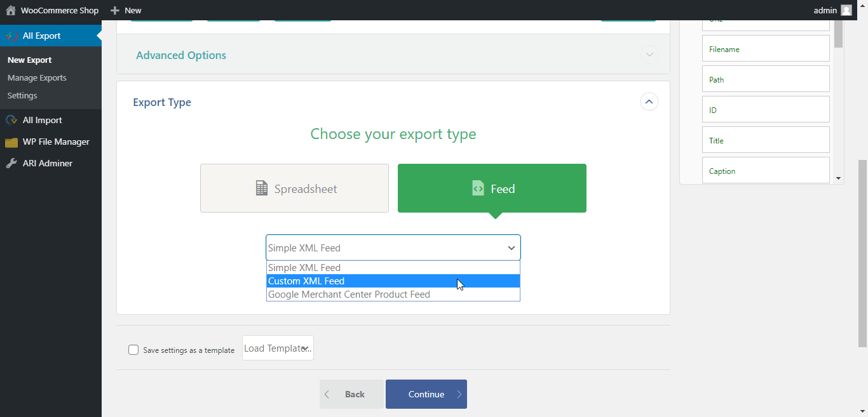
Task: Select the Path field in list
Action: [x=766, y=79]
